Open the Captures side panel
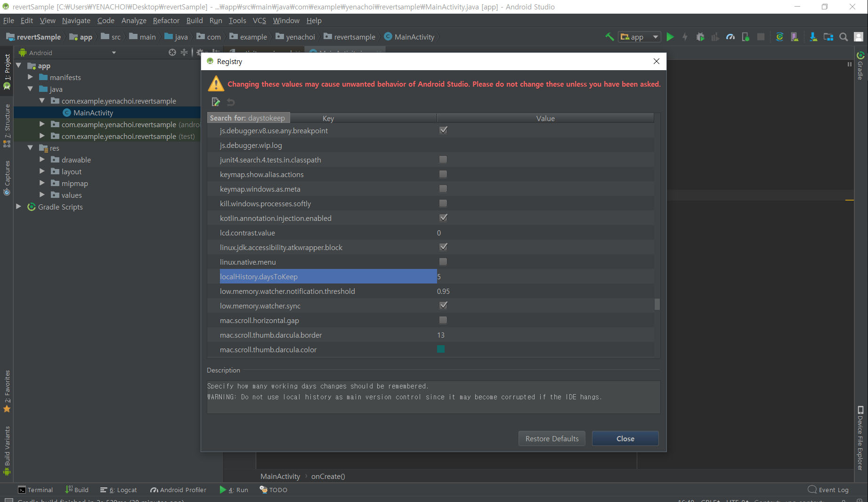Image resolution: width=868 pixels, height=502 pixels. pos(7,178)
